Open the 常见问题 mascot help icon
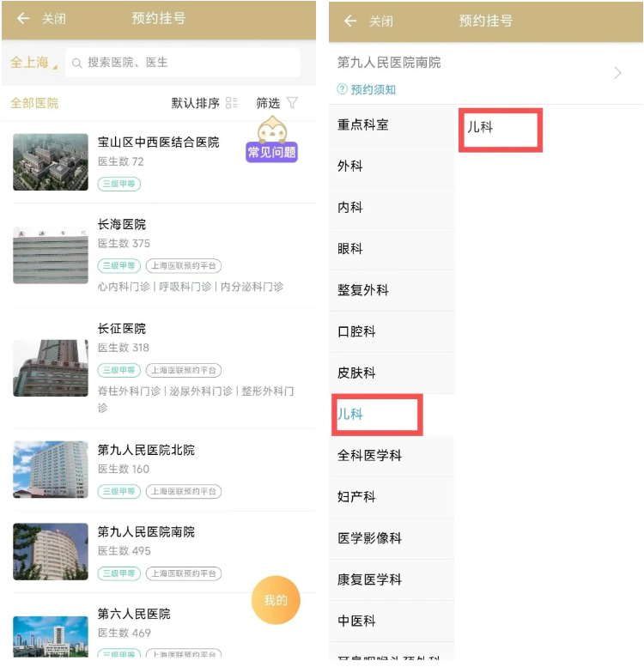This screenshot has width=644, height=667. 272,139
